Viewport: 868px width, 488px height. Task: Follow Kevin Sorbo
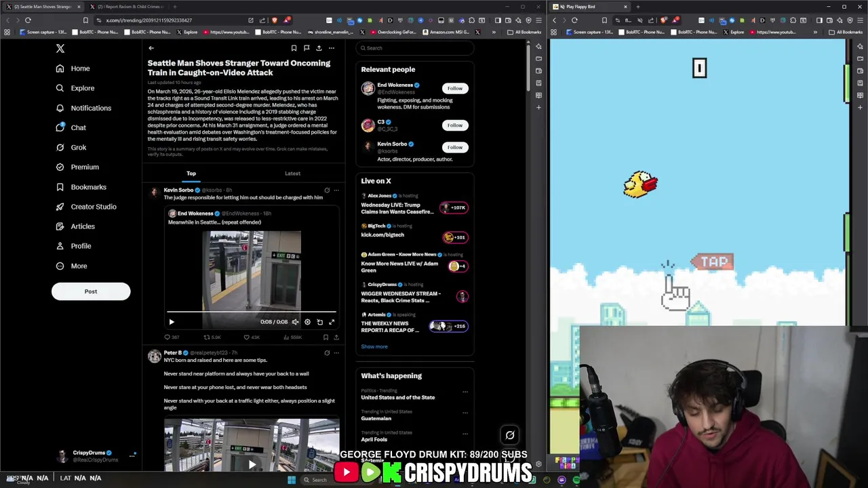(x=455, y=147)
